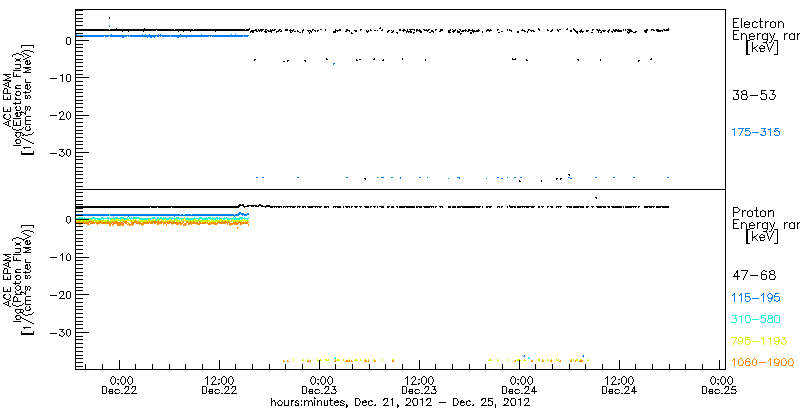Image resolution: width=800 pixels, height=410 pixels.
Task: Select the blue 115-195 proton legend label
Action: [x=756, y=298]
